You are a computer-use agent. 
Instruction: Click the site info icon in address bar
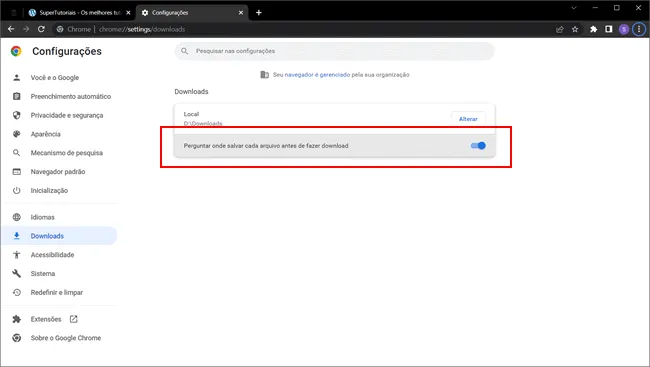(60, 29)
